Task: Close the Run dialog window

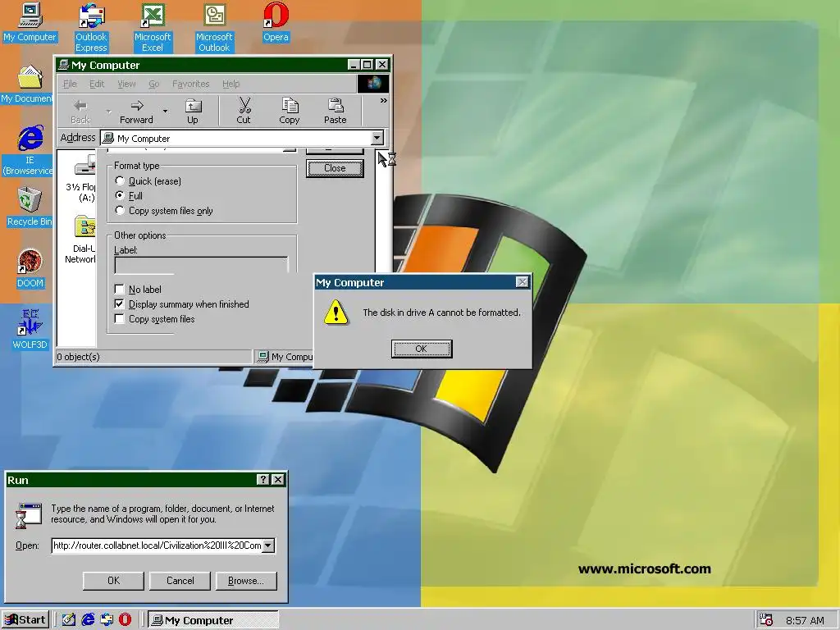Action: [x=277, y=480]
